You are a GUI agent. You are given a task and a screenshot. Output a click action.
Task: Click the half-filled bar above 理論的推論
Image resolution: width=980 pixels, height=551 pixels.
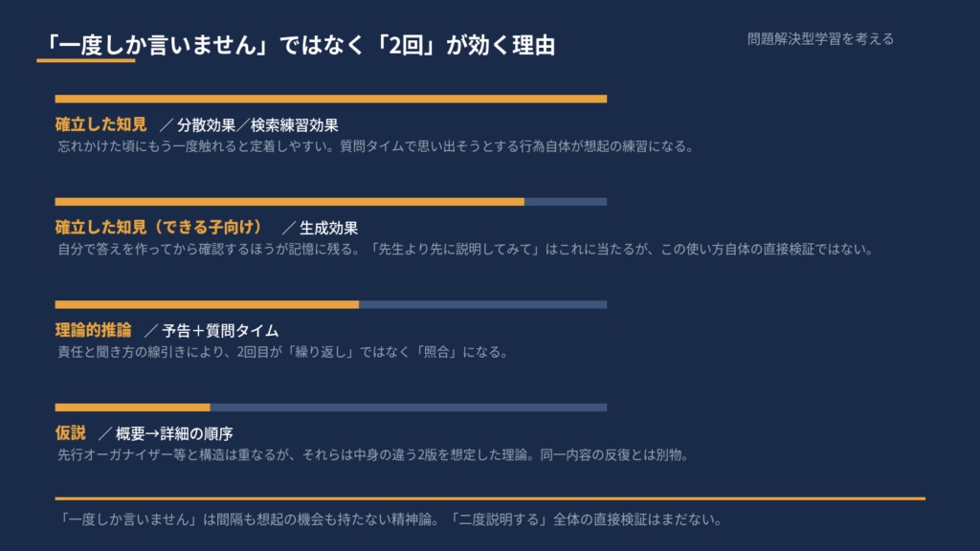330,305
